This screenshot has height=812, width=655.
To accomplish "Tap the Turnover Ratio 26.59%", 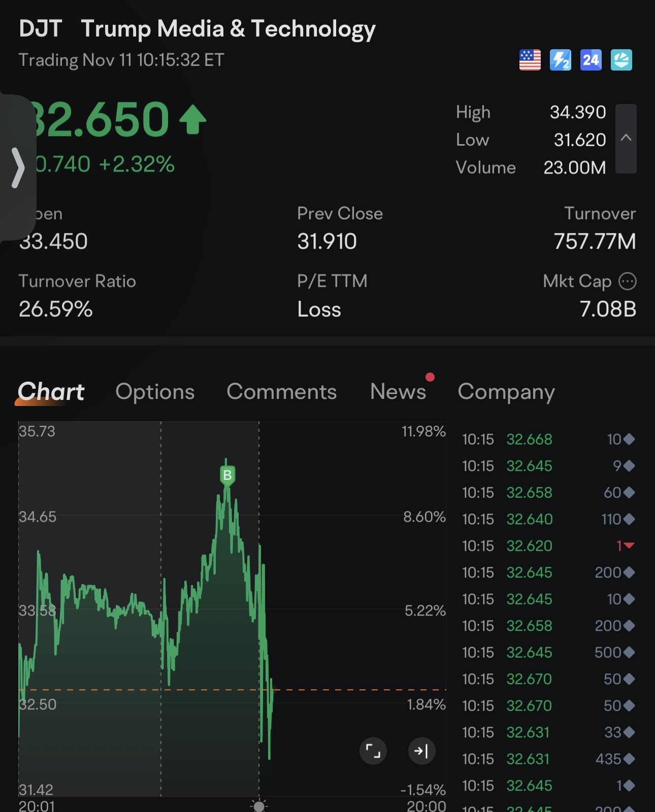I will (56, 309).
